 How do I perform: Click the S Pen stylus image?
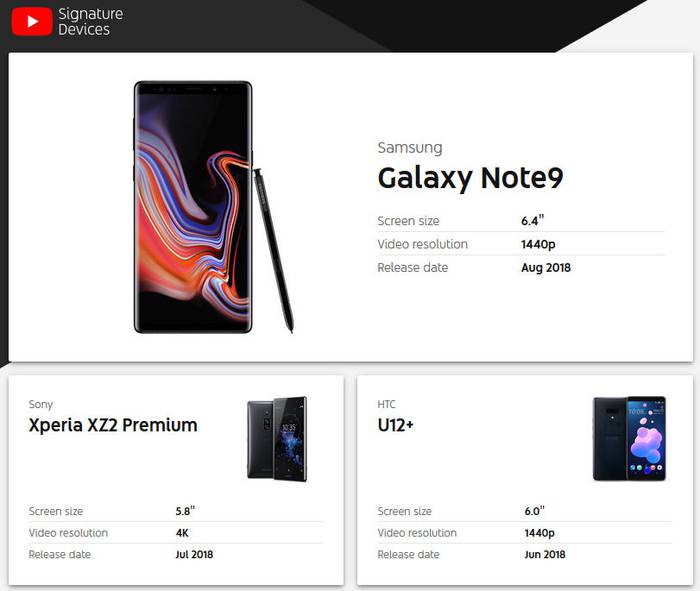point(273,251)
